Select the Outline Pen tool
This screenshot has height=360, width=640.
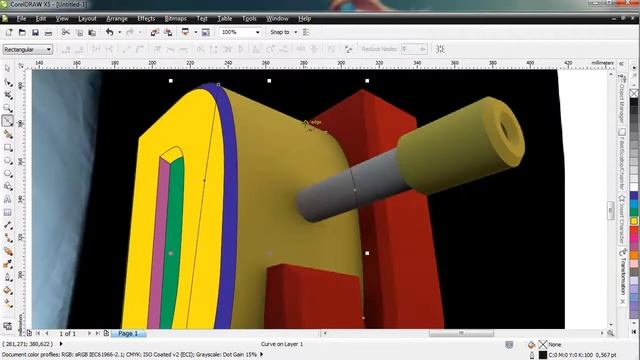click(x=7, y=278)
